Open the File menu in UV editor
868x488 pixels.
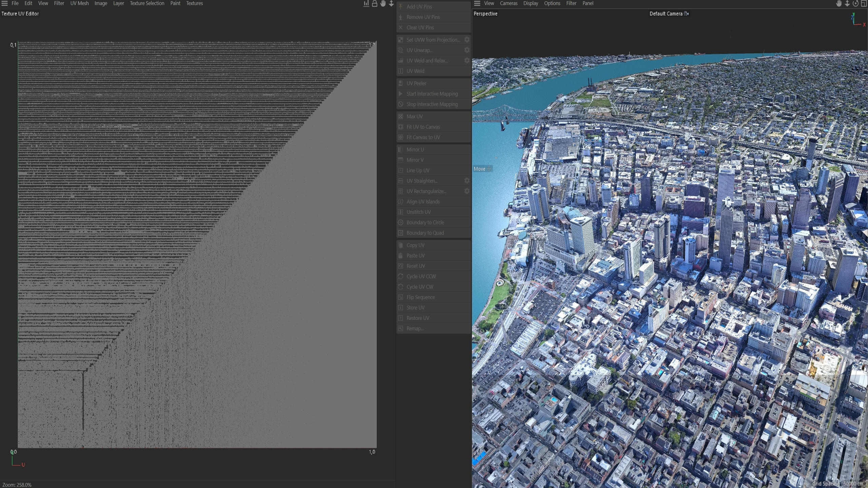[15, 3]
